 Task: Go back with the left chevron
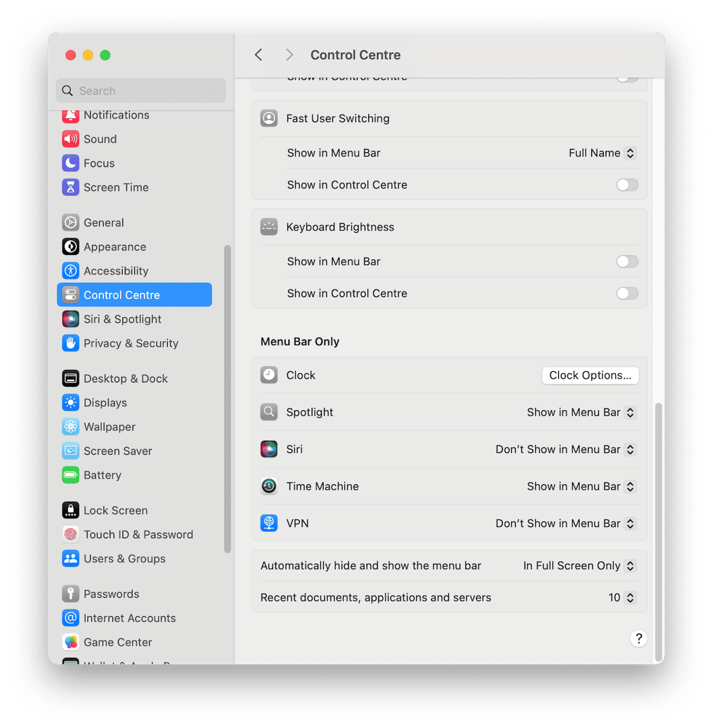(x=259, y=55)
